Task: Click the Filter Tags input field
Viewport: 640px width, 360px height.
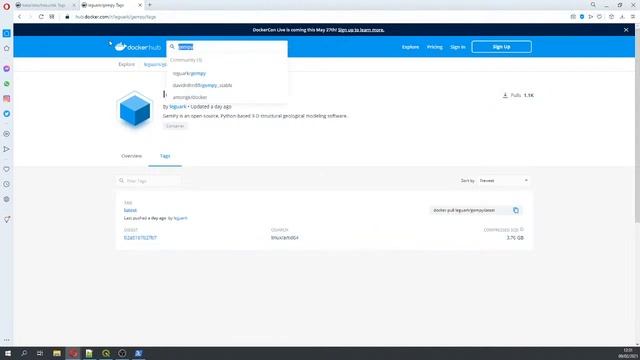Action: coord(149,180)
